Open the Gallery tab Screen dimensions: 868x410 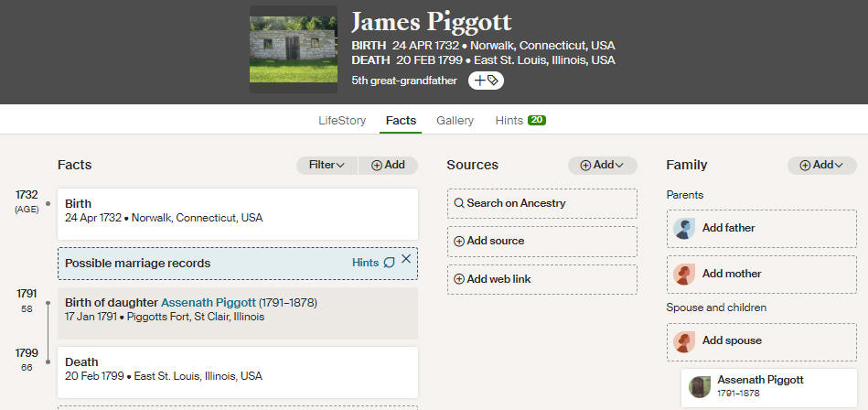[455, 120]
